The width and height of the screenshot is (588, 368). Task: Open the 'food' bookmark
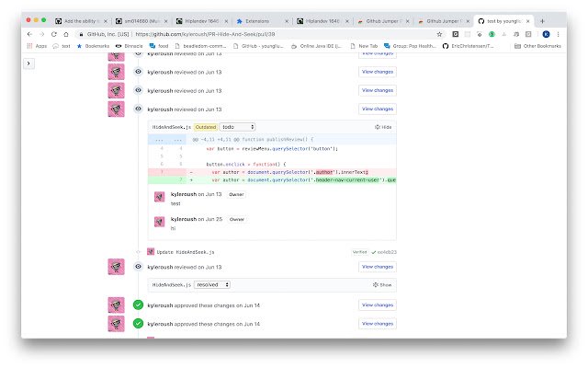point(159,46)
